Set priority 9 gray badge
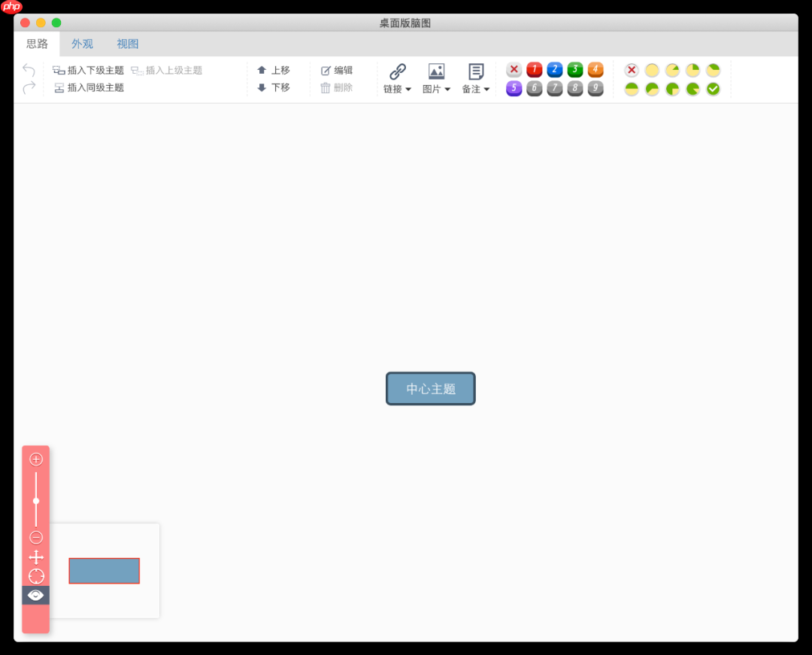Viewport: 812px width, 655px height. [x=595, y=89]
